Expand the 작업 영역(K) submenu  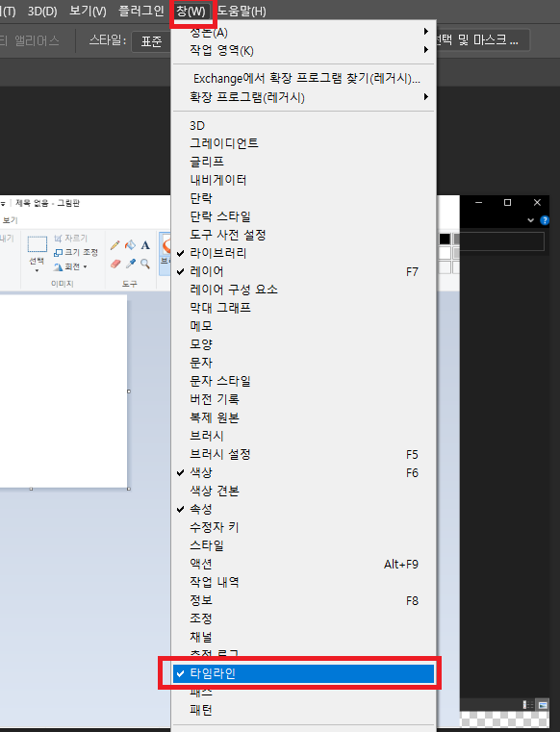click(x=304, y=50)
